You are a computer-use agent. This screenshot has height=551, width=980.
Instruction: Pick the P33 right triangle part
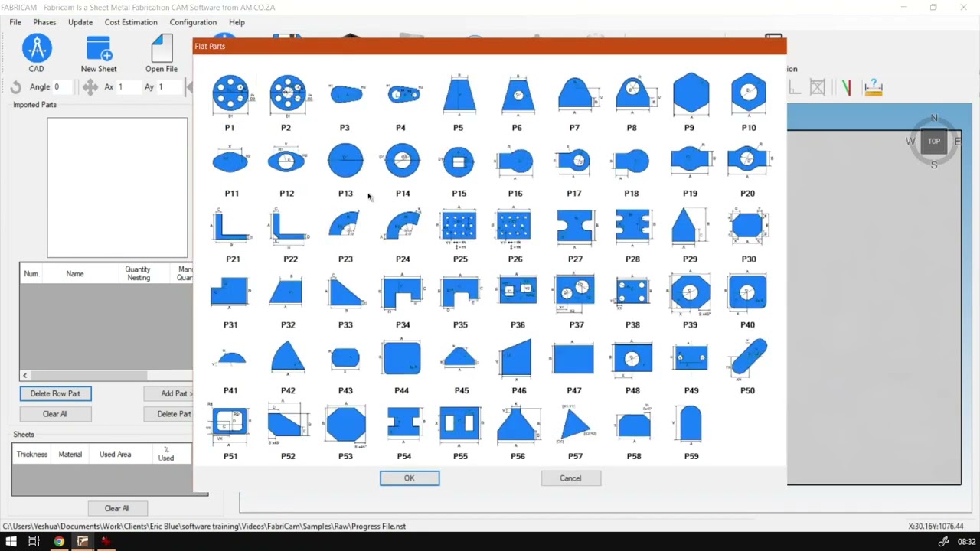click(345, 293)
